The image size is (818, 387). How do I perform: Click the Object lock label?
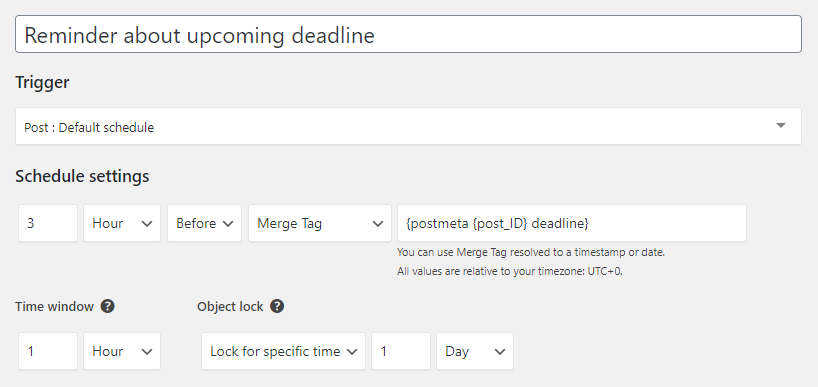pos(230,306)
